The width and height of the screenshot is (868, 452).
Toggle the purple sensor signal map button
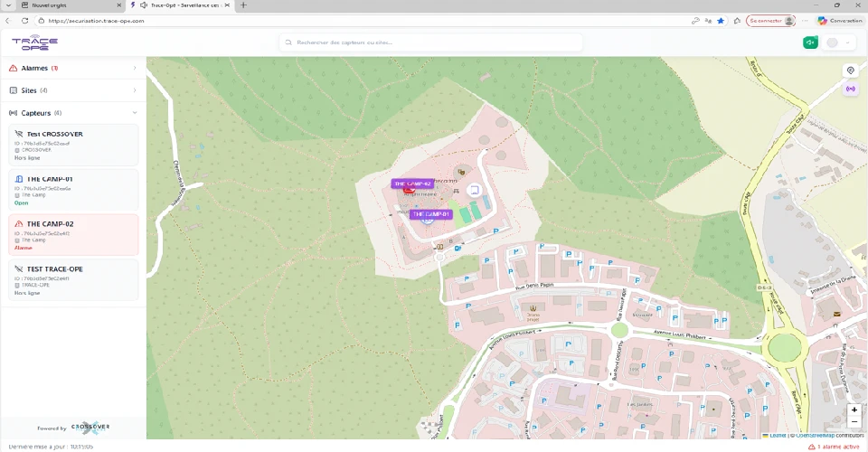851,89
